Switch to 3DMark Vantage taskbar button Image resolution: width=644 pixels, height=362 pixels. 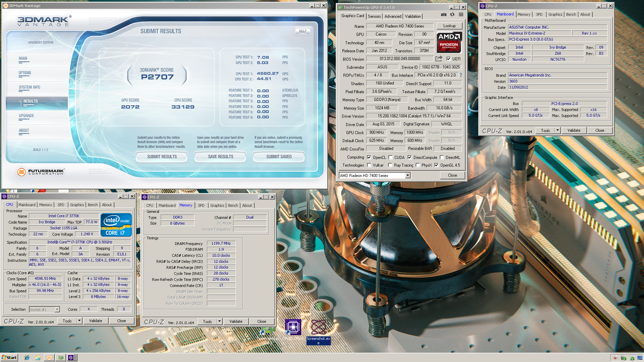49,358
